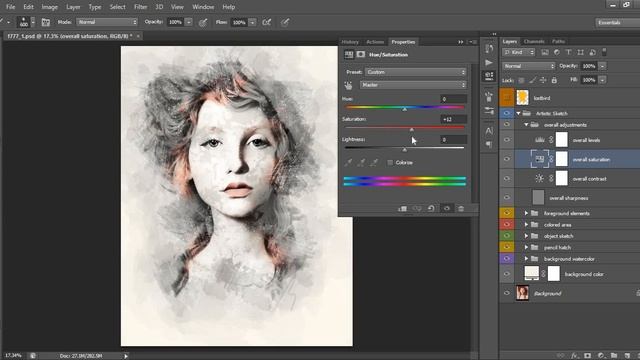Select the add-to-sample eyedropper
The height and width of the screenshot is (360, 640).
[x=361, y=162]
